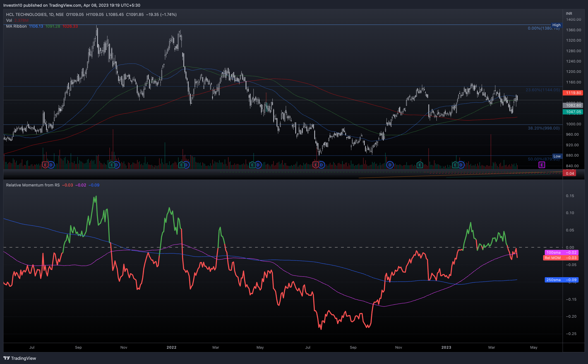This screenshot has height=364, width=588.
Task: Click the blue 1106.13 MA Ribbon value
Action: tap(36, 26)
